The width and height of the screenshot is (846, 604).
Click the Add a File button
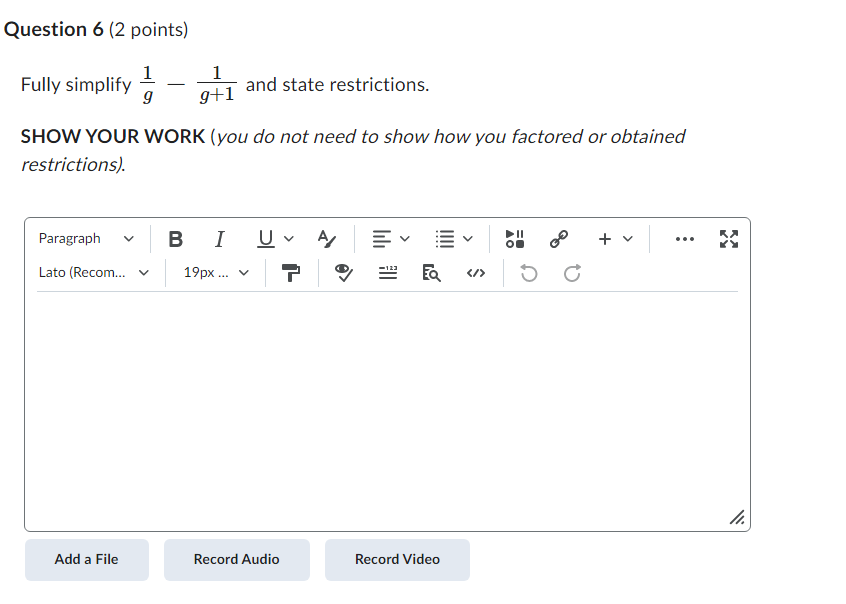coord(87,560)
